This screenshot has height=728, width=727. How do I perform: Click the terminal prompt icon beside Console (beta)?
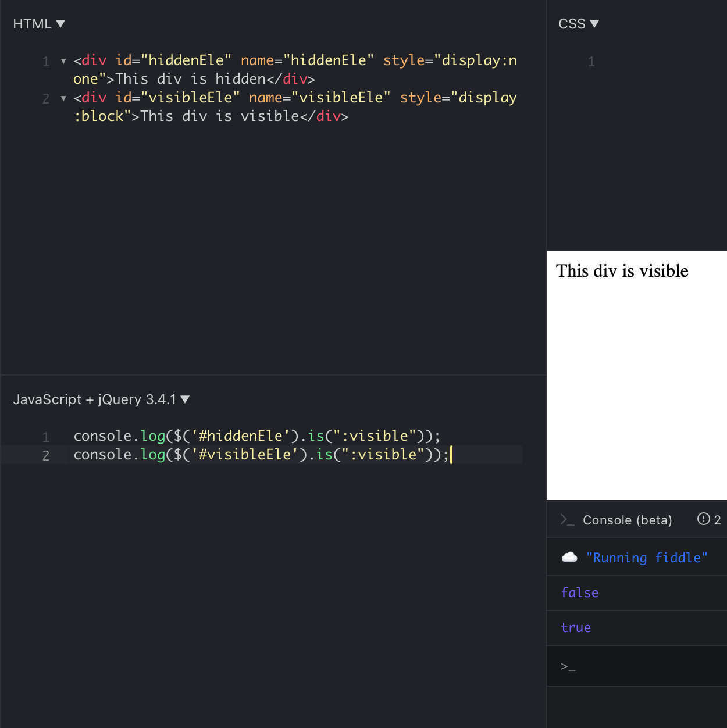coord(568,520)
